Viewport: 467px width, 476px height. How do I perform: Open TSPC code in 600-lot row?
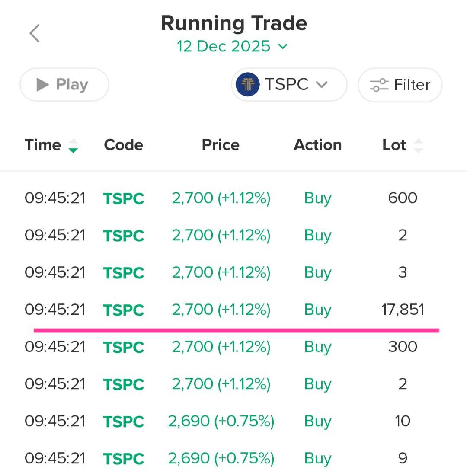click(124, 198)
